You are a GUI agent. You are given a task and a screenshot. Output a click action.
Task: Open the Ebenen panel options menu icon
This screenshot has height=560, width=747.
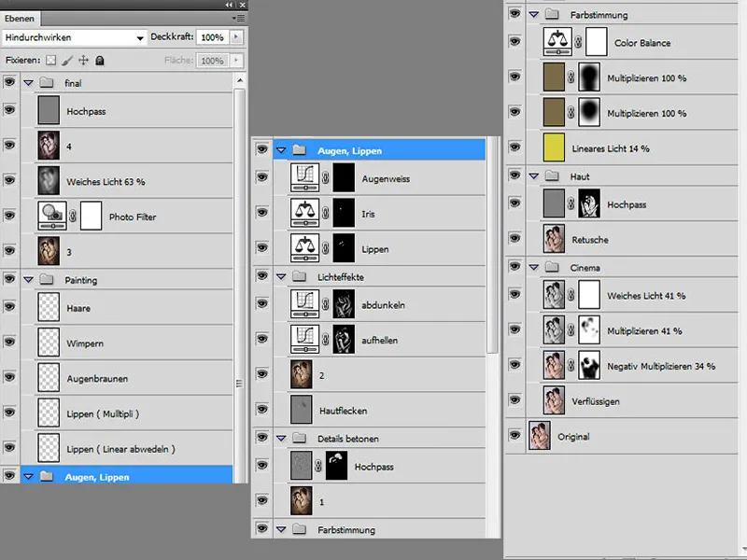tap(238, 18)
